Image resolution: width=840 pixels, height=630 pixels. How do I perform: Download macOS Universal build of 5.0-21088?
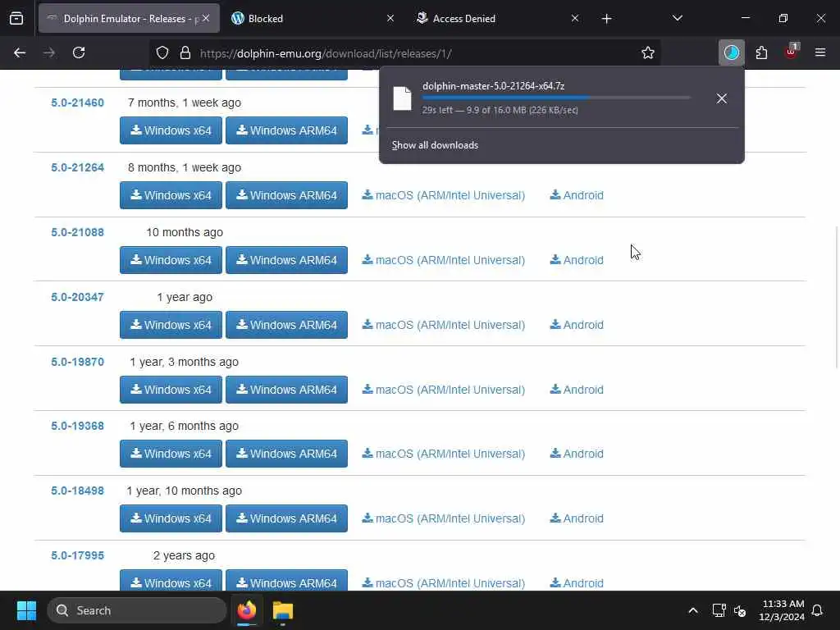pos(444,260)
